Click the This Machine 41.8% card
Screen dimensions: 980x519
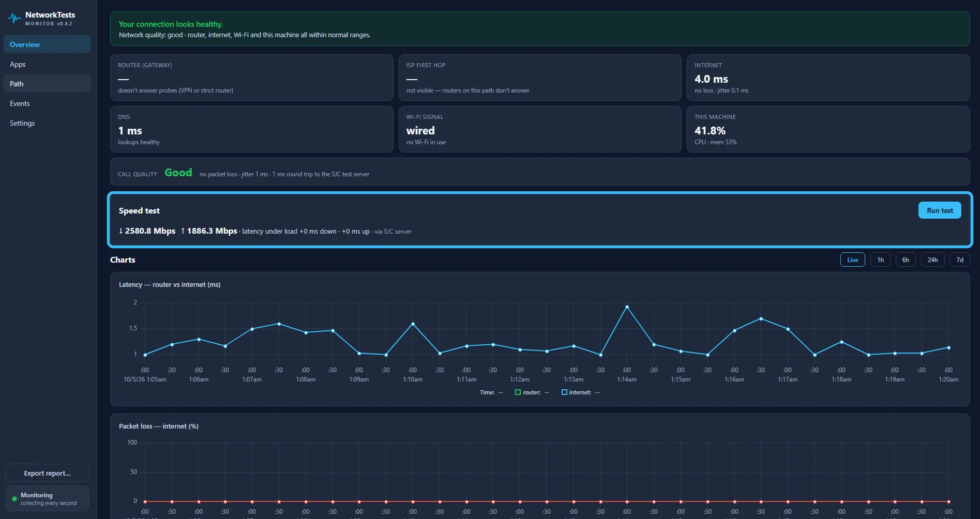828,129
